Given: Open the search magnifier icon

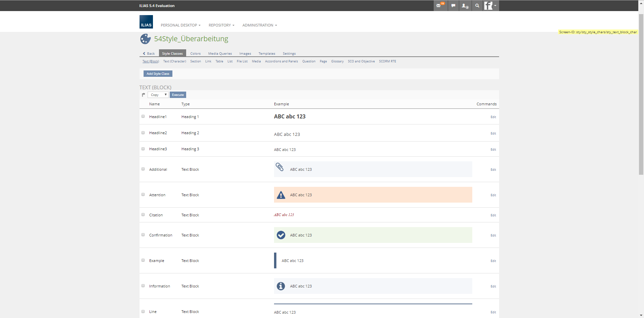Looking at the screenshot, I should point(477,6).
